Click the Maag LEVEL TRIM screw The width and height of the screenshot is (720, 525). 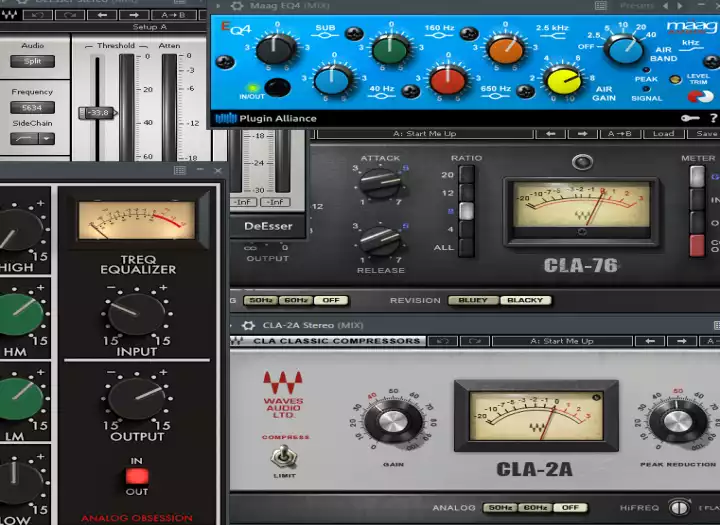pyautogui.click(x=675, y=79)
